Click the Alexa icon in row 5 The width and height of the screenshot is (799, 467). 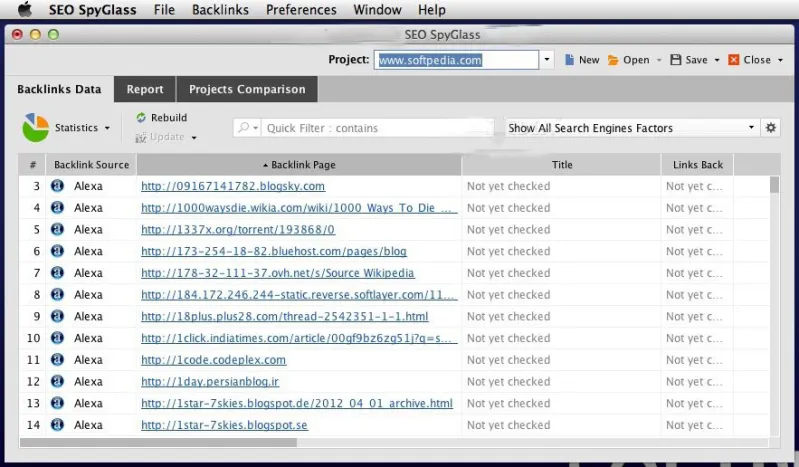coord(58,229)
